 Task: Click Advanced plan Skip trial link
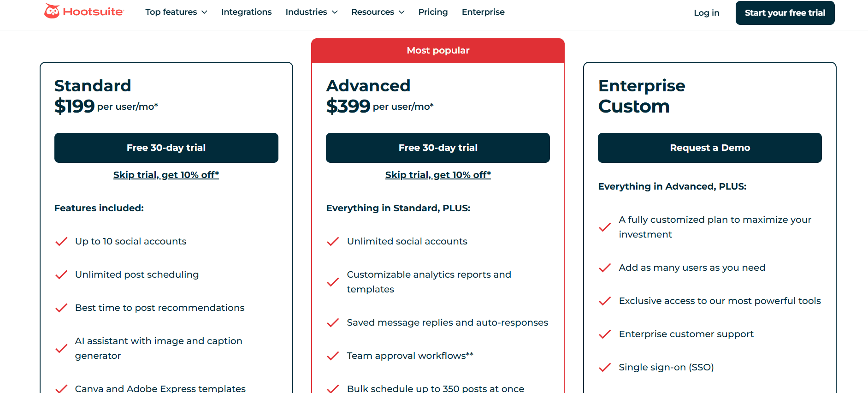click(x=438, y=175)
